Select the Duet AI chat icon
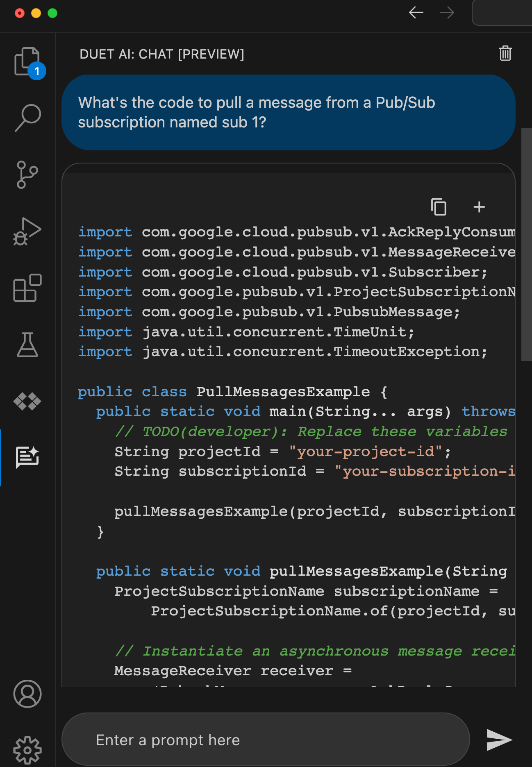Viewport: 532px width, 767px height. [27, 457]
